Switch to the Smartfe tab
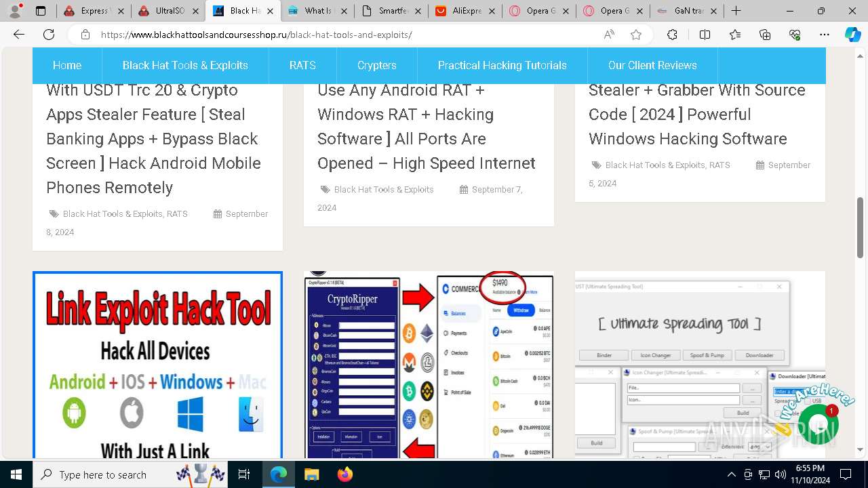Screen dimensions: 868x488 (x=391, y=11)
